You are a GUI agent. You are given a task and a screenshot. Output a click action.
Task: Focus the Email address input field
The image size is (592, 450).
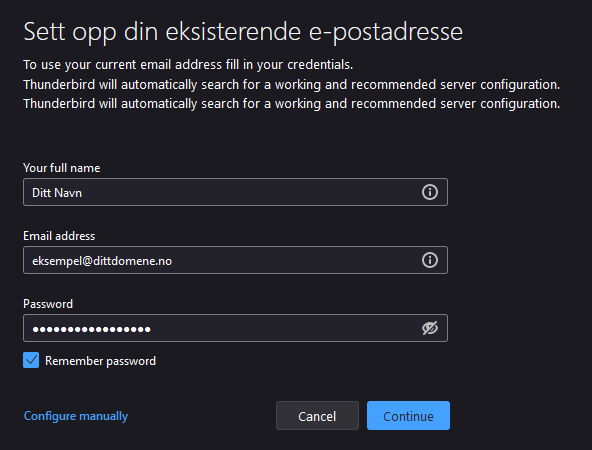(235, 260)
